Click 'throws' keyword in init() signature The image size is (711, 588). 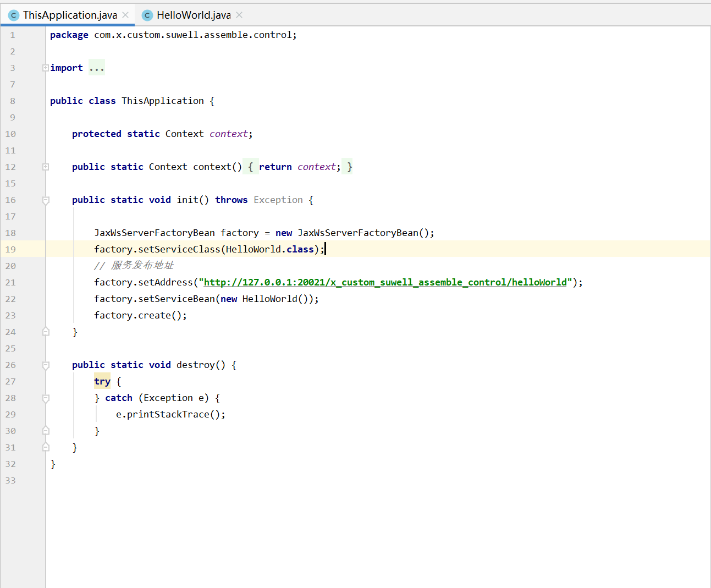(x=232, y=200)
